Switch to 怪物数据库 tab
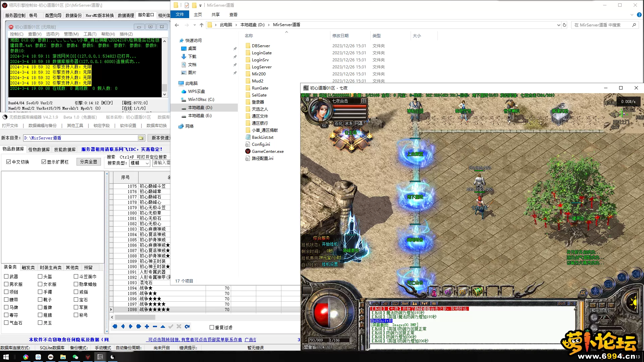The width and height of the screenshot is (644, 362). click(x=39, y=149)
